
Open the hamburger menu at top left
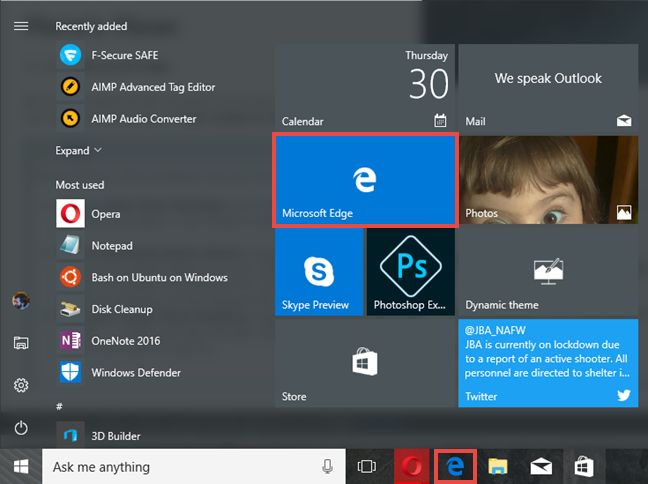click(x=21, y=26)
